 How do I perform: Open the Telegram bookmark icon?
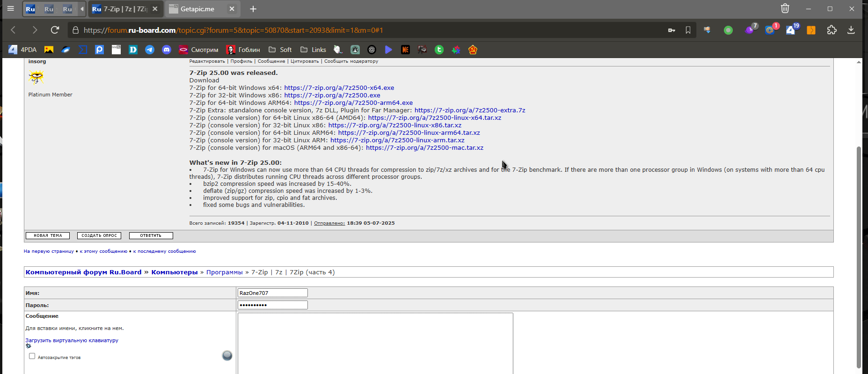click(150, 50)
